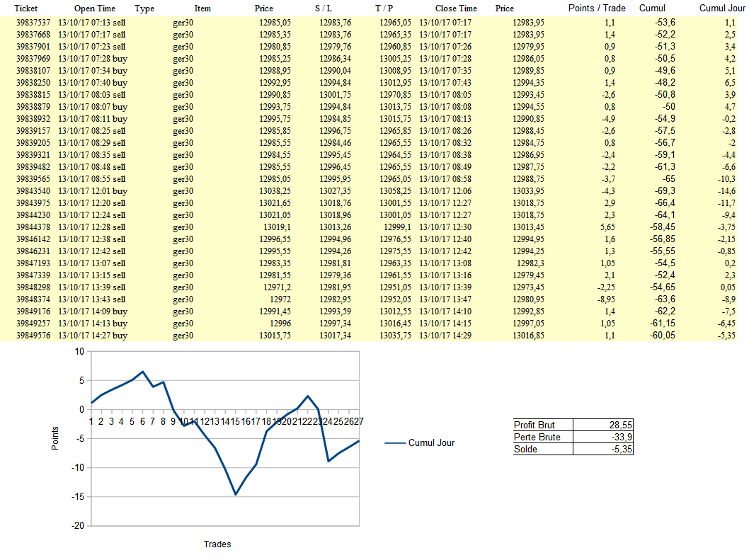The height and width of the screenshot is (560, 749).
Task: Select ticket cell 39849176
Action: [33, 311]
